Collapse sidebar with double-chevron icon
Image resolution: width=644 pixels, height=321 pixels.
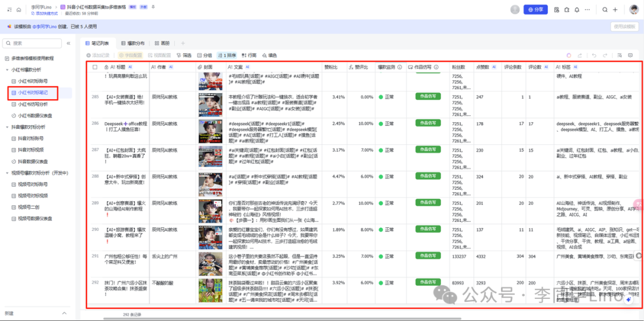pyautogui.click(x=69, y=43)
